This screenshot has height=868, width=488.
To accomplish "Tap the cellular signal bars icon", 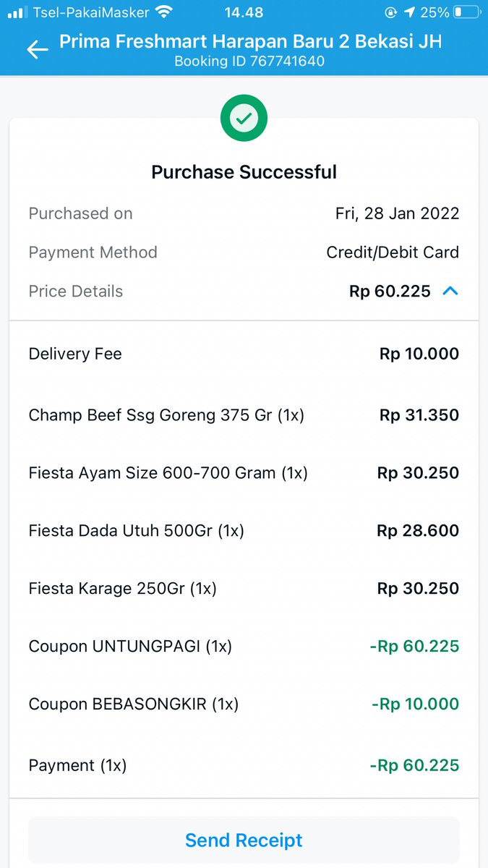I will pos(17,12).
